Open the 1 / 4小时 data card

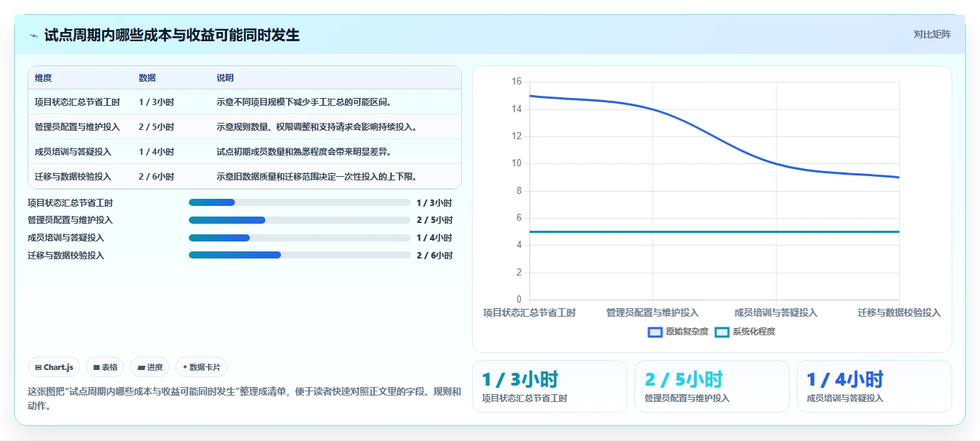click(874, 386)
